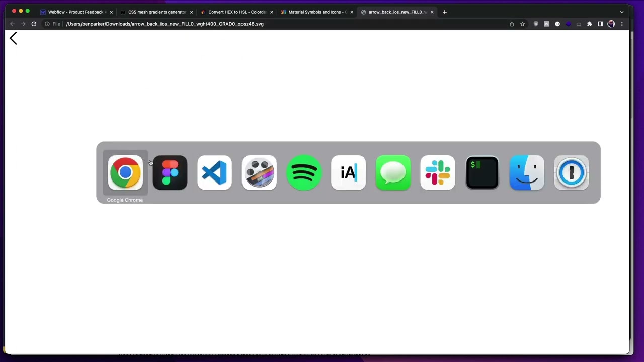Click the address bar file path

(165, 24)
